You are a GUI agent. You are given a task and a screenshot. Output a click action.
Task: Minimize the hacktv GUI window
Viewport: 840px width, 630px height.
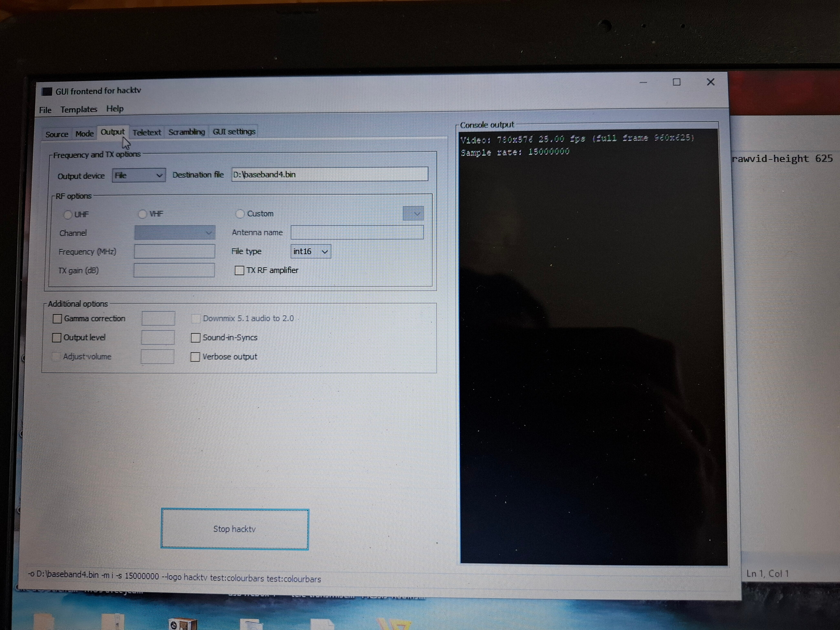click(x=643, y=82)
